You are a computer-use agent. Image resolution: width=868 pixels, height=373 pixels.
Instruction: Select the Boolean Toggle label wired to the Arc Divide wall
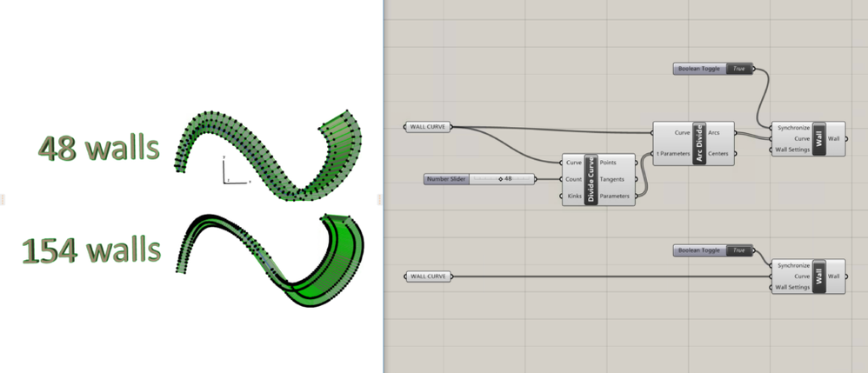(699, 70)
